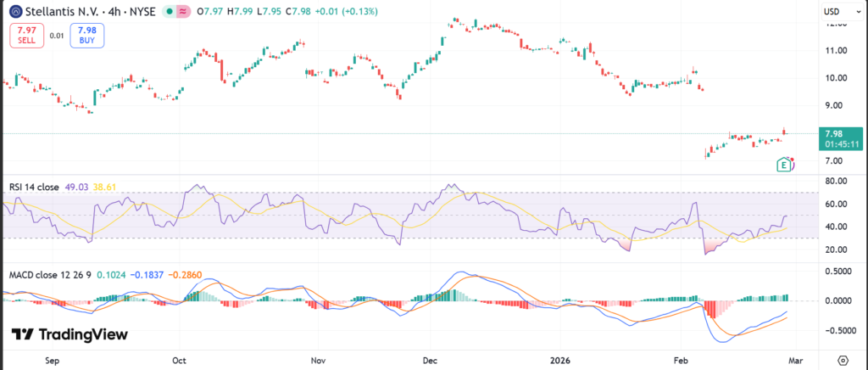Open the earnings E marker
The width and height of the screenshot is (868, 370).
tap(784, 164)
